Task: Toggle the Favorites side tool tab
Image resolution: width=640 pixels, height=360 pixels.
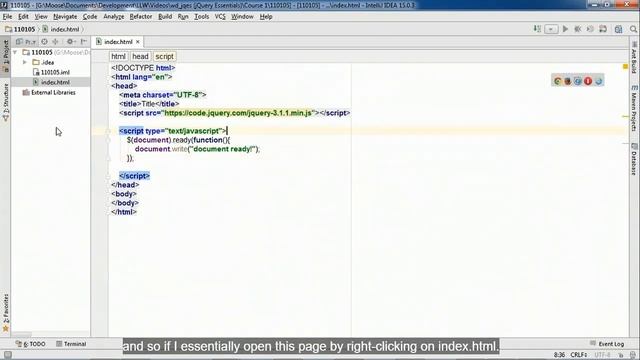Action: 6,313
